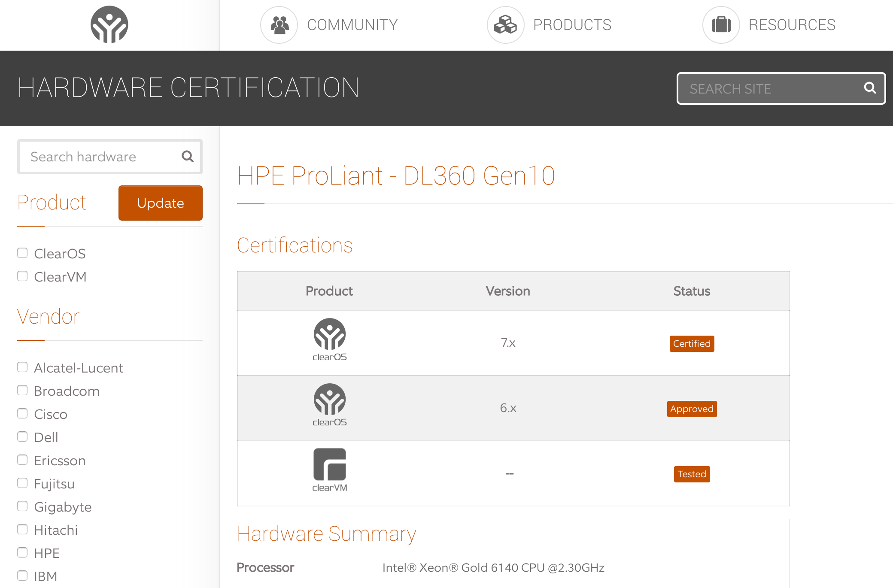Focus the Search hardware field

[110, 157]
